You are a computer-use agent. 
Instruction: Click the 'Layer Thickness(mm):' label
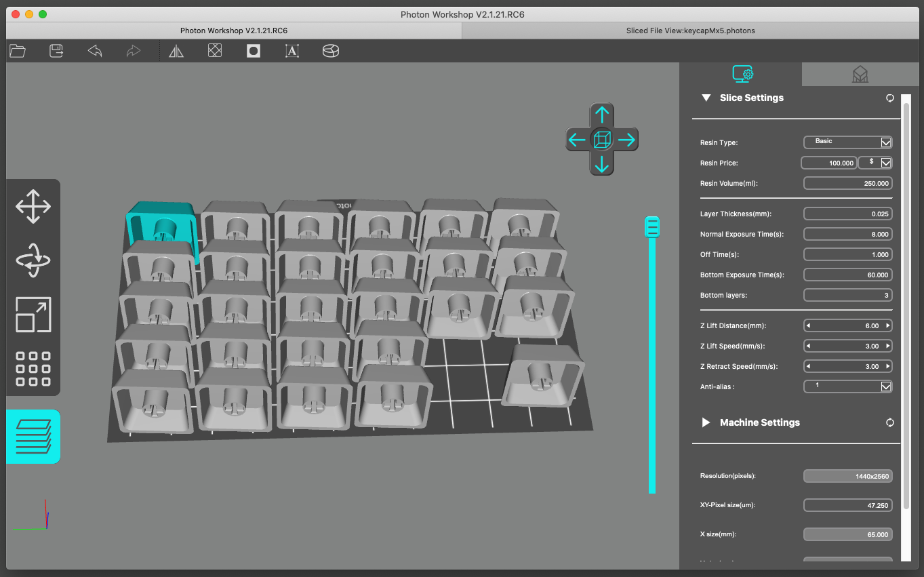[x=736, y=214]
